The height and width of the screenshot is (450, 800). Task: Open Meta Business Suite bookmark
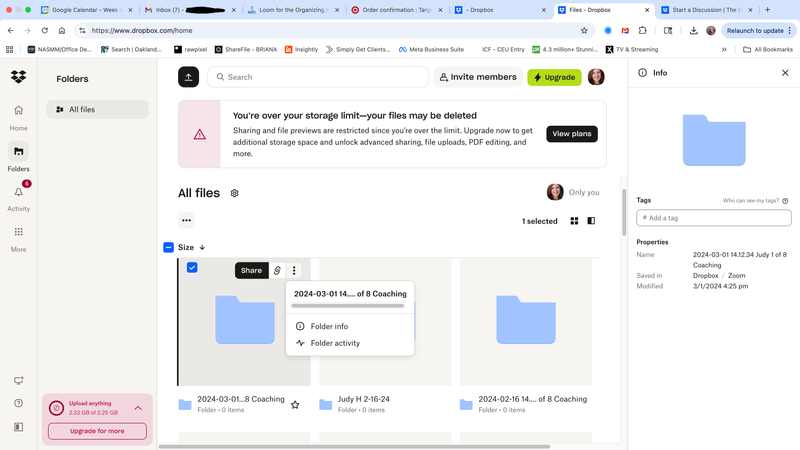(431, 49)
